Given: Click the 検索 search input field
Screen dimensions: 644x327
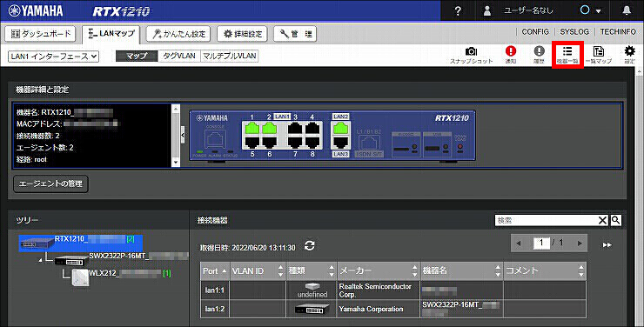Looking at the screenshot, I should pyautogui.click(x=547, y=220).
